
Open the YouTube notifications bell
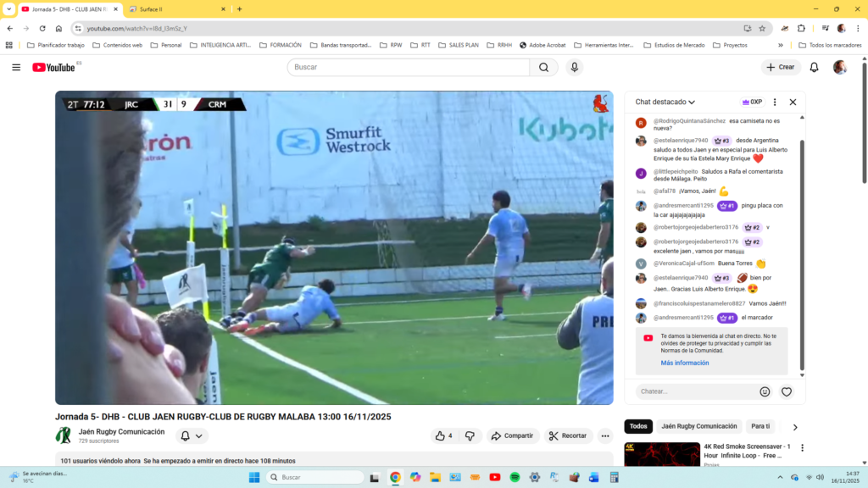814,67
